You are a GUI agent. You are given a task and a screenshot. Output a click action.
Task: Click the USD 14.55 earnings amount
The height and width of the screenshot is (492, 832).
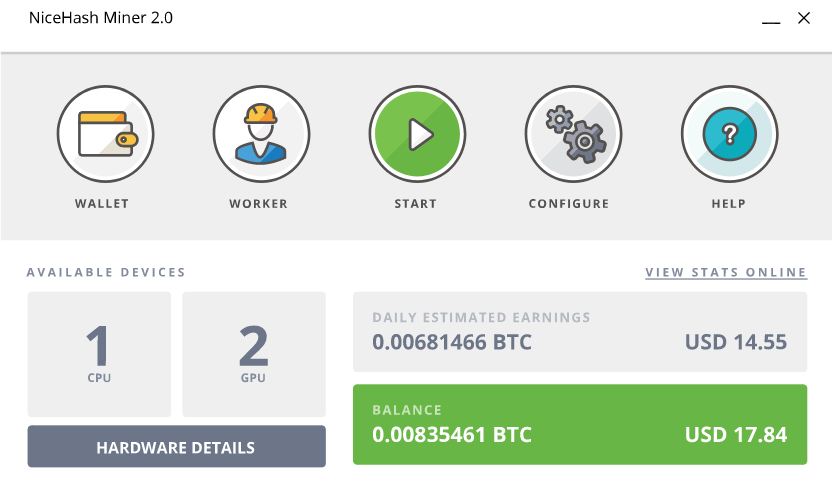coord(736,342)
